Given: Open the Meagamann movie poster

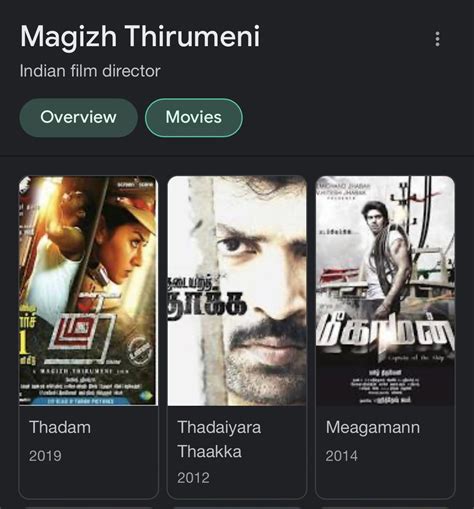Looking at the screenshot, I should point(385,291).
